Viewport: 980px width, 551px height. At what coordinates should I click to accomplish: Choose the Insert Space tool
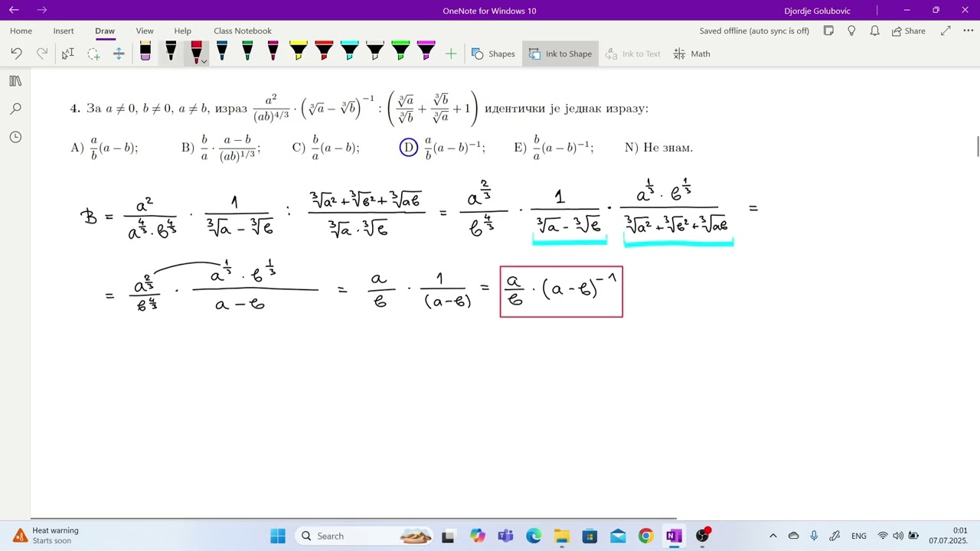point(119,54)
